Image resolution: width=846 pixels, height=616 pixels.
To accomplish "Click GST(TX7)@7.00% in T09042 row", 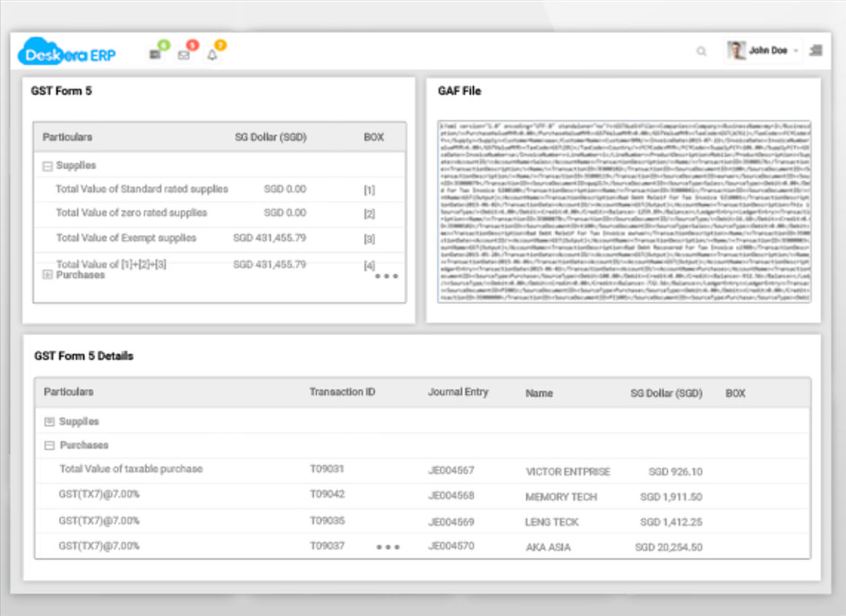I will click(x=99, y=494).
